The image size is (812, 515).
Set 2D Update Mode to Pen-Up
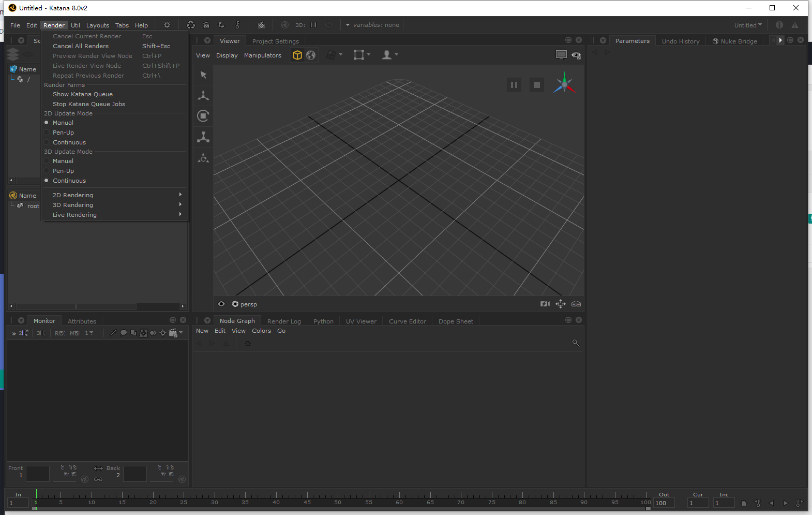click(x=63, y=133)
